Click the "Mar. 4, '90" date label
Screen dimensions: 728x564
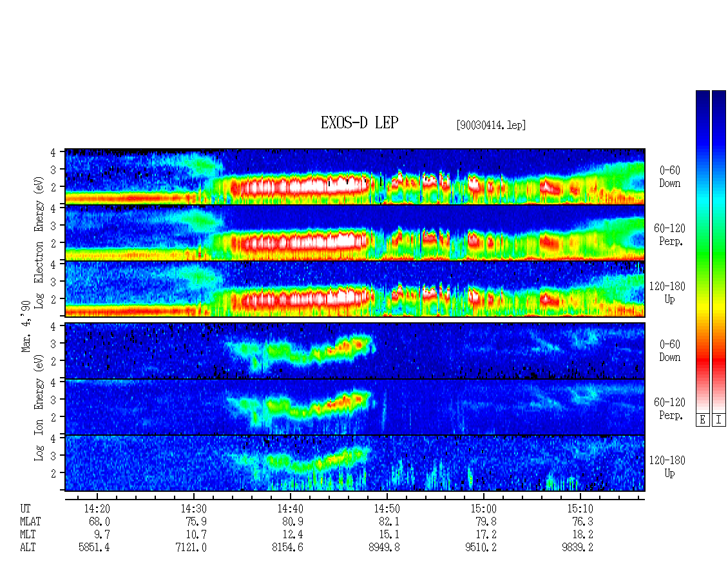point(26,326)
